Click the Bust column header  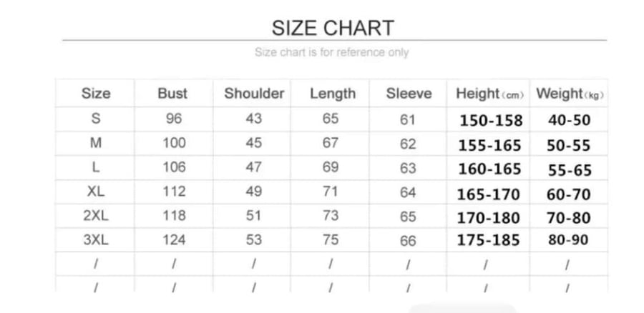tap(172, 94)
